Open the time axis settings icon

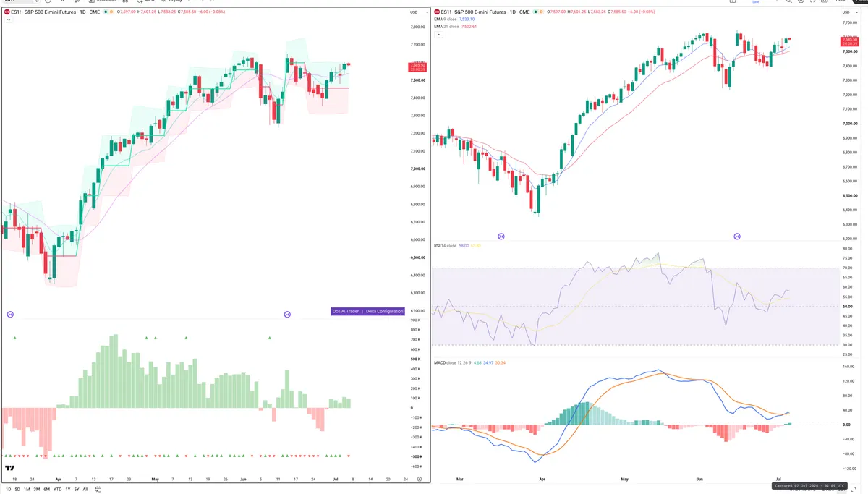[420, 479]
